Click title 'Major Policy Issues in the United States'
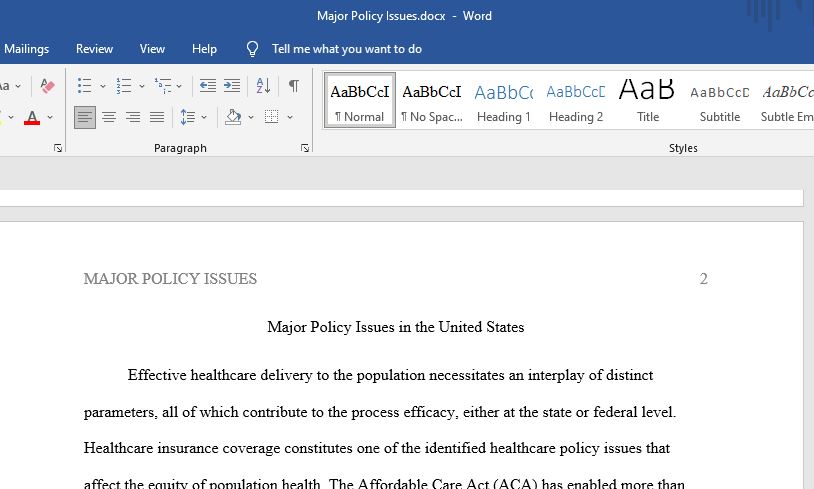This screenshot has width=814, height=489. tap(396, 327)
